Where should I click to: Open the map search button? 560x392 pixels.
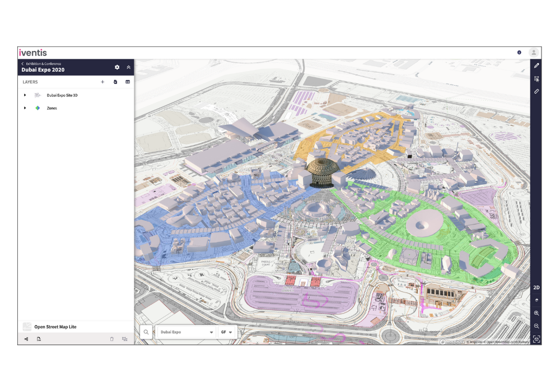pos(146,332)
